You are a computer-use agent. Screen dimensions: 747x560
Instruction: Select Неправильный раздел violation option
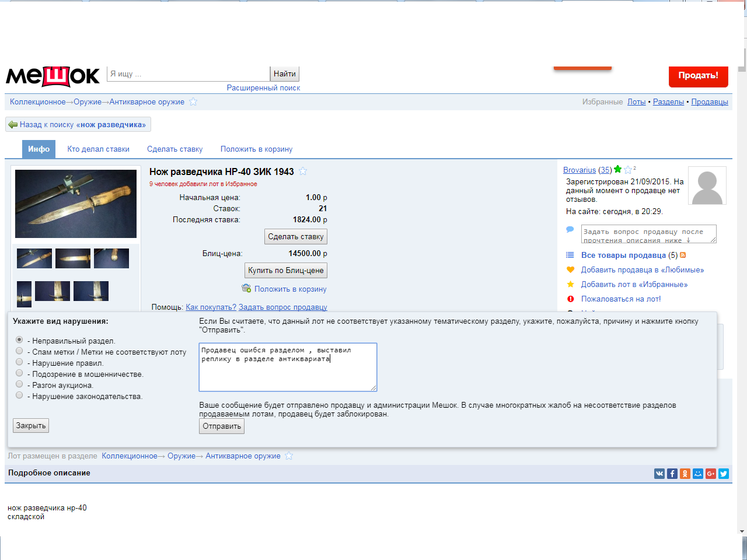[x=19, y=339]
